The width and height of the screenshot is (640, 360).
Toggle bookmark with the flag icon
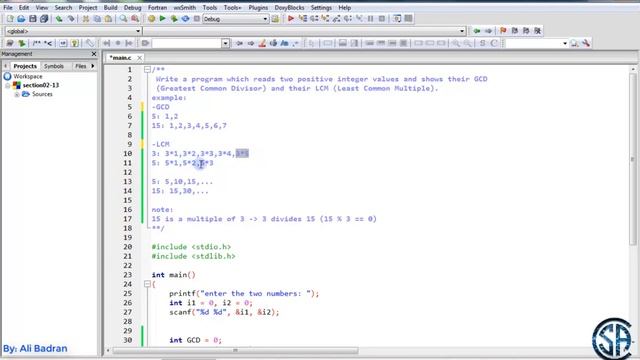pos(503,31)
